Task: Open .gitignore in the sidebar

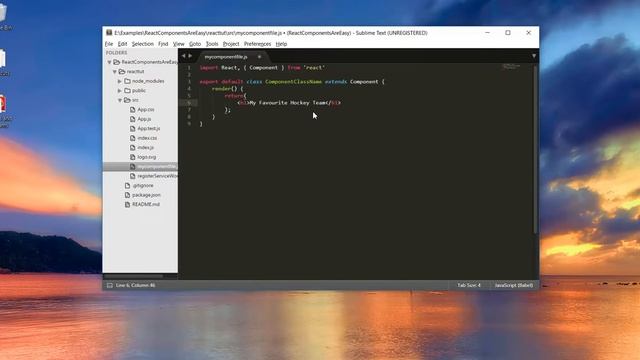Action: (x=143, y=185)
